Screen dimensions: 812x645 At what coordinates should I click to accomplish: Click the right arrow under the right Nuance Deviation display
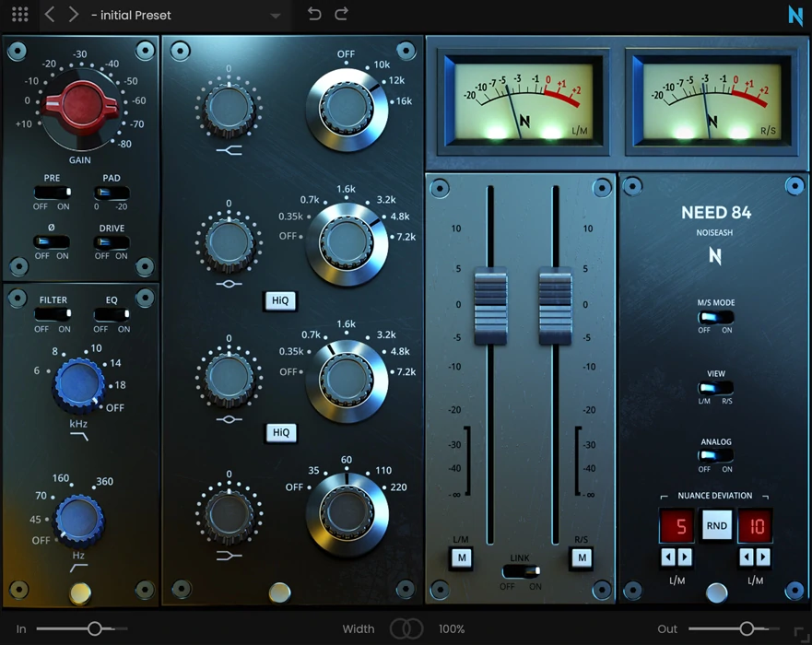pyautogui.click(x=762, y=557)
